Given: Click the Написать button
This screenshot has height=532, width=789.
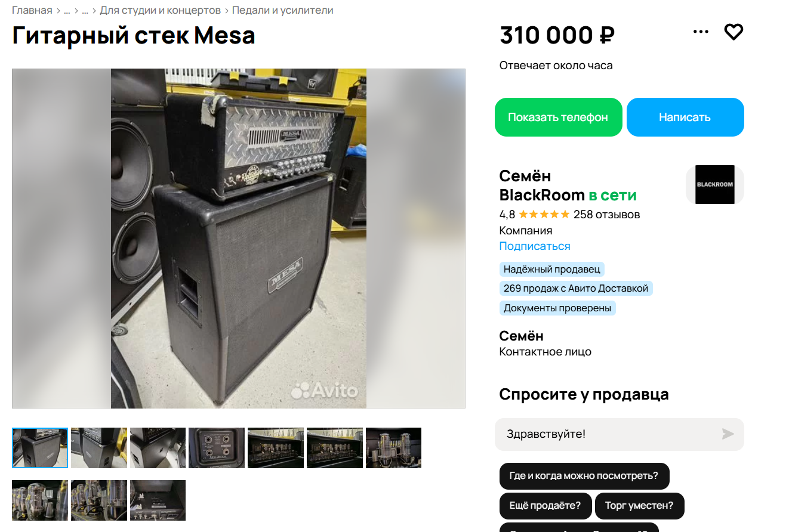Looking at the screenshot, I should (x=685, y=117).
